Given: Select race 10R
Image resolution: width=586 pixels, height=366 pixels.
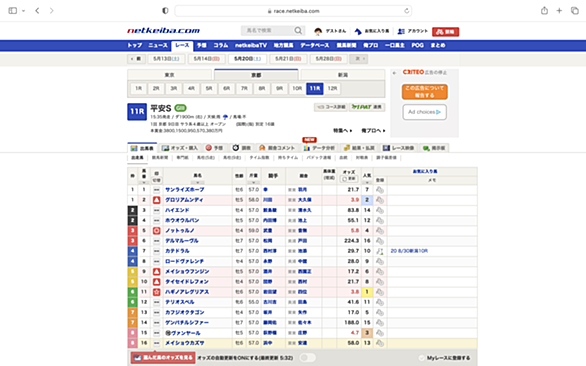Looking at the screenshot, I should tap(297, 89).
